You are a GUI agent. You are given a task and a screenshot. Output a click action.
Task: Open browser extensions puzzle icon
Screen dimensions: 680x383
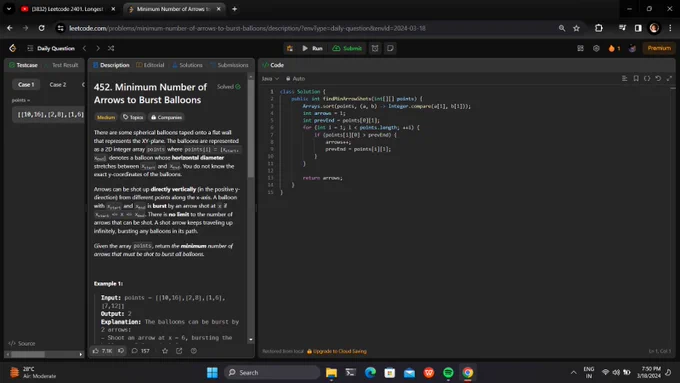(599, 28)
